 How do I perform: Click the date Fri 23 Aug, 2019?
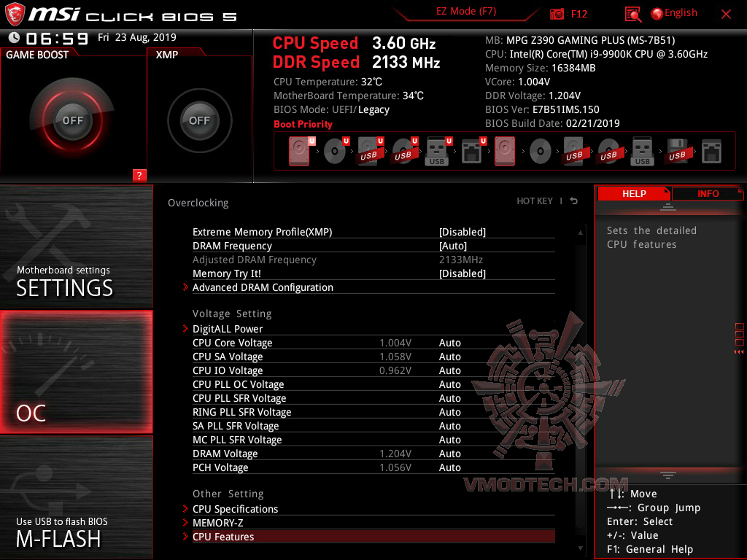coord(136,37)
